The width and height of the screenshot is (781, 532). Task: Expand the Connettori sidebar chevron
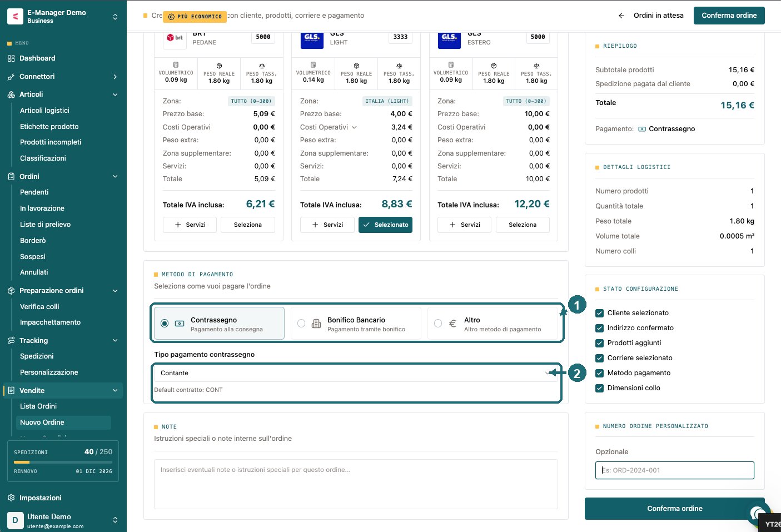115,77
